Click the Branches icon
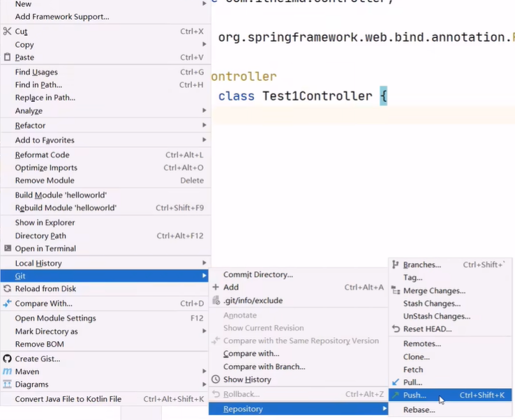Image resolution: width=515 pixels, height=420 pixels. 396,264
